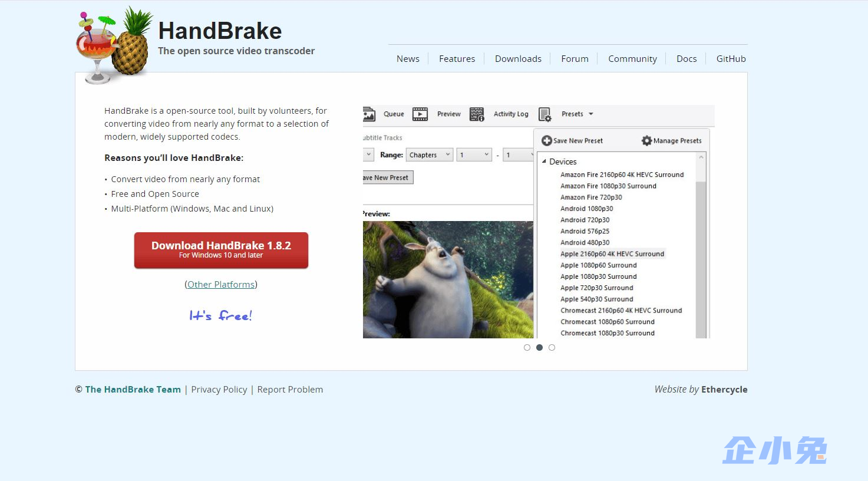Collapse the Devices preset group

pyautogui.click(x=544, y=161)
